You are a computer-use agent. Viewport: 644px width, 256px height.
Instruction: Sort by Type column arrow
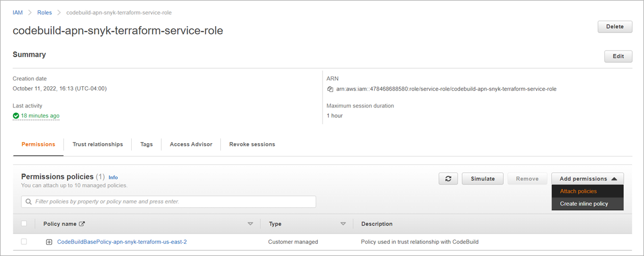[343, 224]
